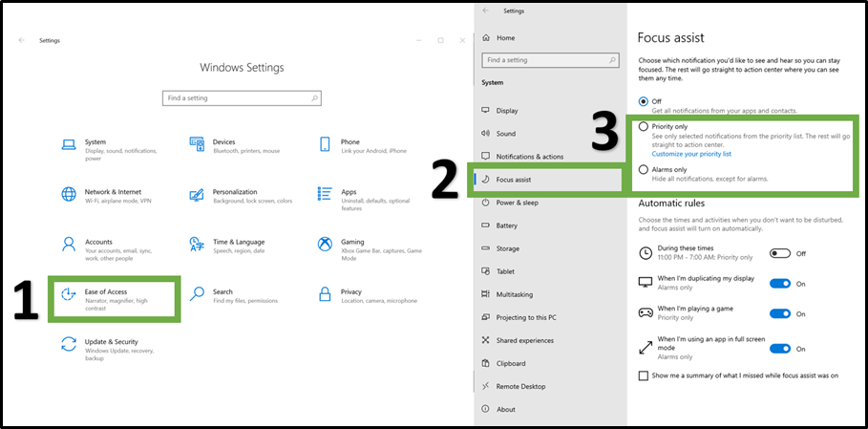
Task: Click the monitor icon beside duplicating display rule
Action: 646,282
